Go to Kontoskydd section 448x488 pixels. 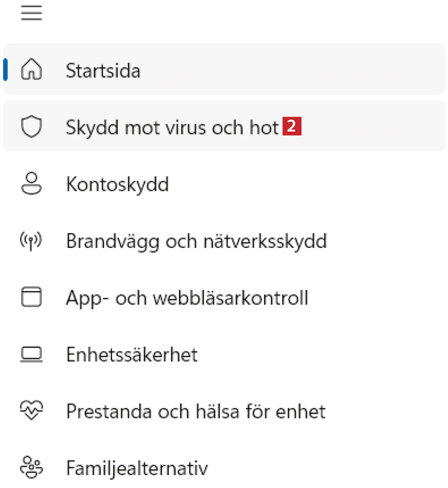(x=117, y=184)
